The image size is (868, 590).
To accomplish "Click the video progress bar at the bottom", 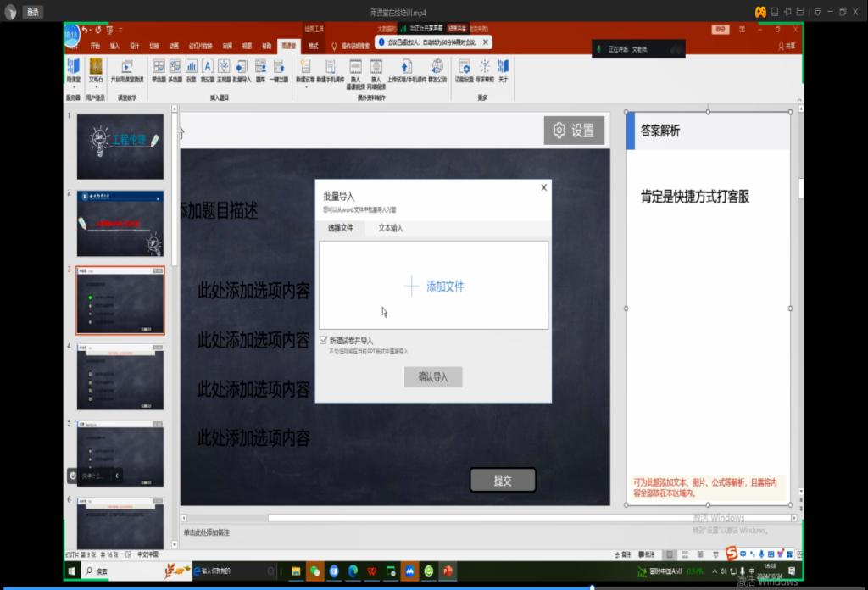I will tap(434, 587).
